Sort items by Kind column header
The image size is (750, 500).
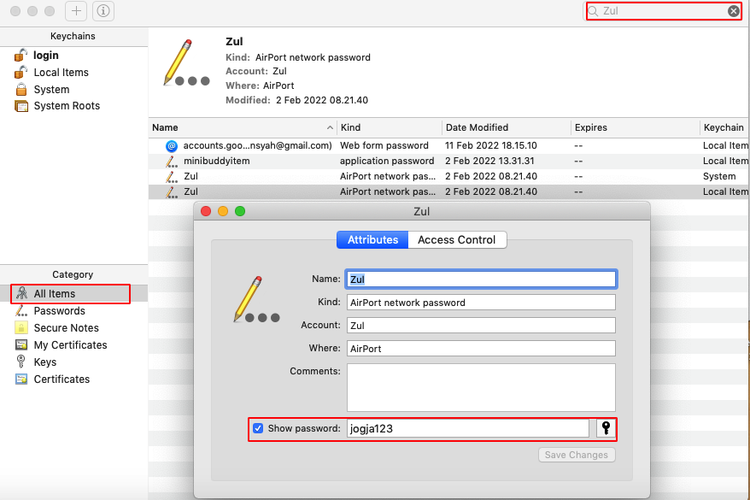click(x=389, y=128)
